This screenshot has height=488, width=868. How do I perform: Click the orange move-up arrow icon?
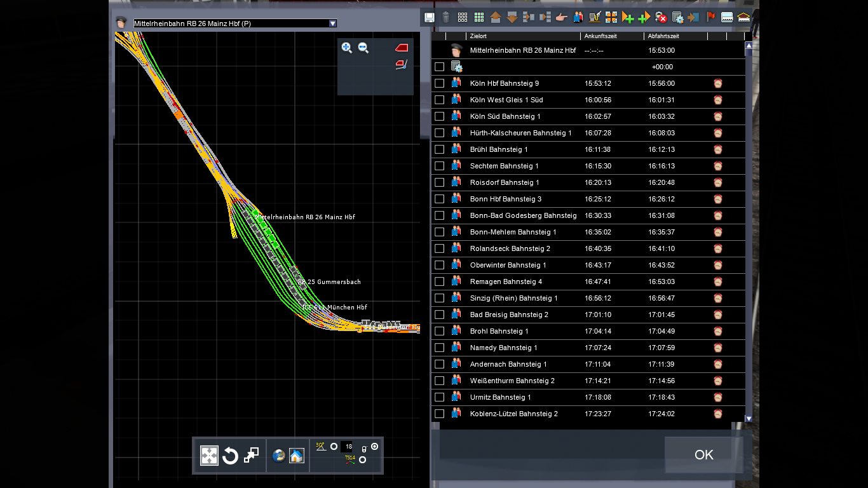point(496,17)
